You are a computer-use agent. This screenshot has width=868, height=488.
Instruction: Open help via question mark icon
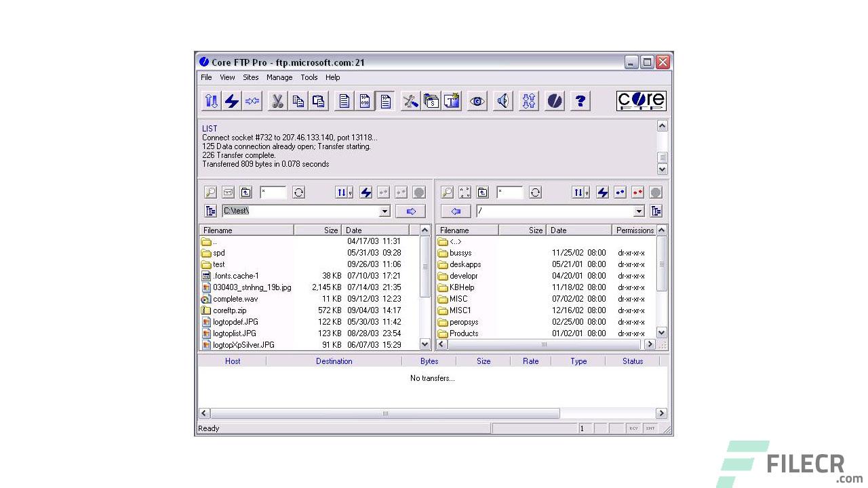(x=580, y=101)
